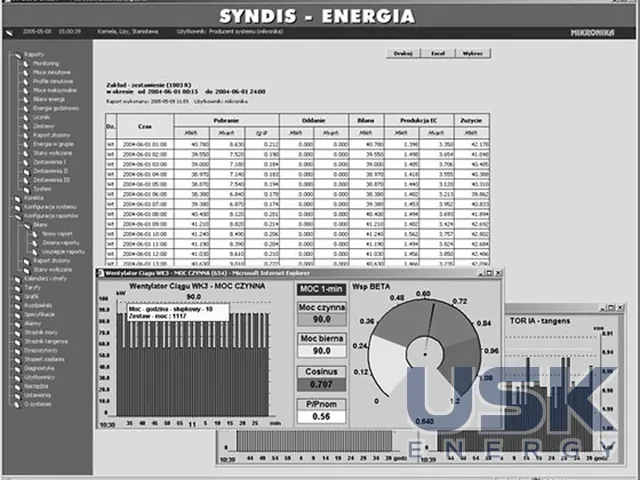Collapse the Raporty tree folder
The height and width of the screenshot is (480, 640).
click(17, 55)
